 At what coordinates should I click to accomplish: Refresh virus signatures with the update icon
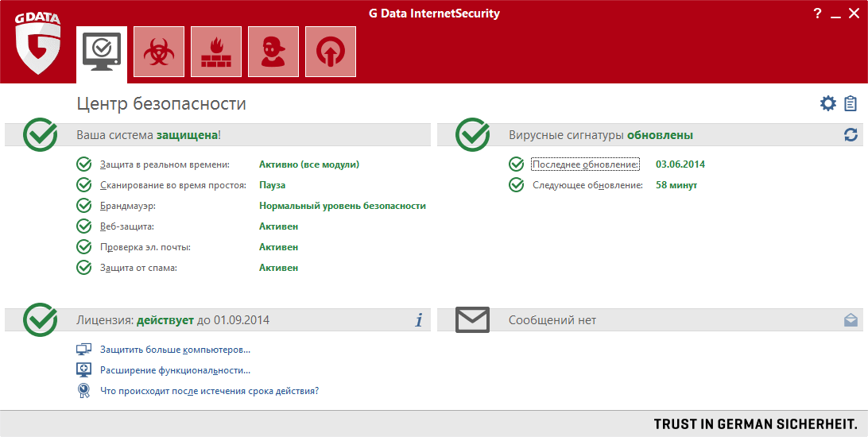click(851, 135)
